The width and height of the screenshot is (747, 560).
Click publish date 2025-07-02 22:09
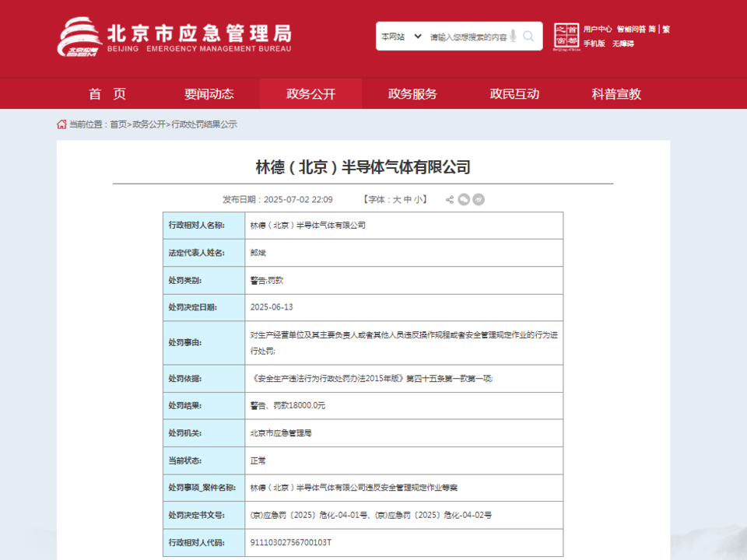pos(298,200)
